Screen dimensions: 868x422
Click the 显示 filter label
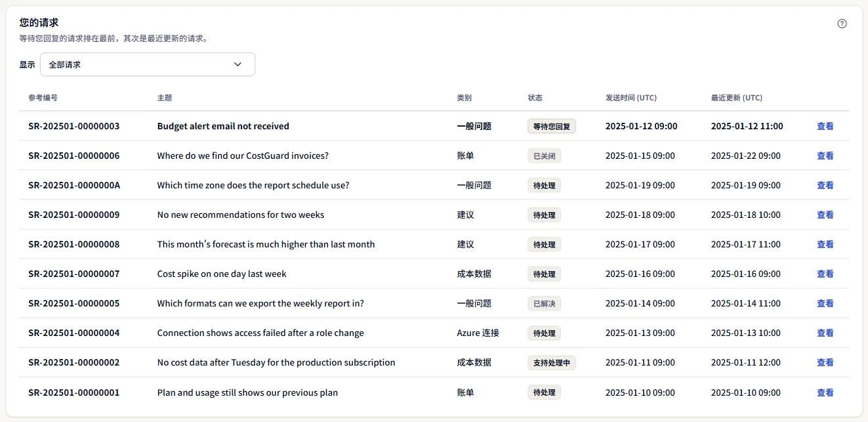(28, 64)
